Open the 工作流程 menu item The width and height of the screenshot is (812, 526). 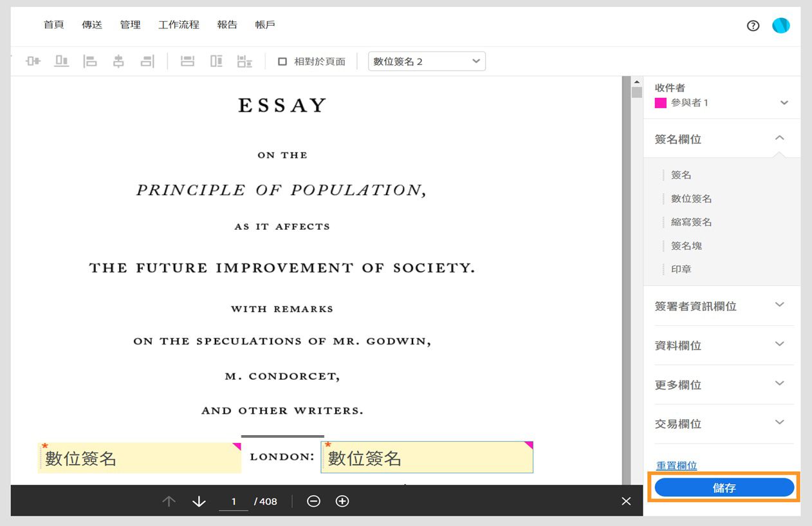pyautogui.click(x=178, y=24)
